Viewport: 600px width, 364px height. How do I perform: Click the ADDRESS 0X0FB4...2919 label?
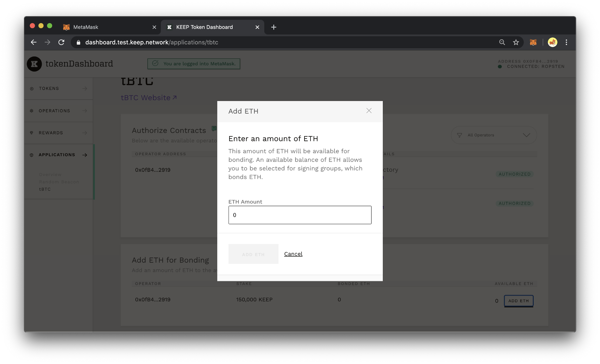point(528,61)
